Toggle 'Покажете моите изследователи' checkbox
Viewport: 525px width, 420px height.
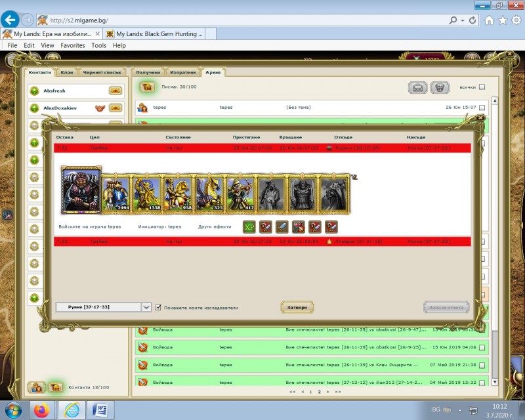[x=158, y=306]
